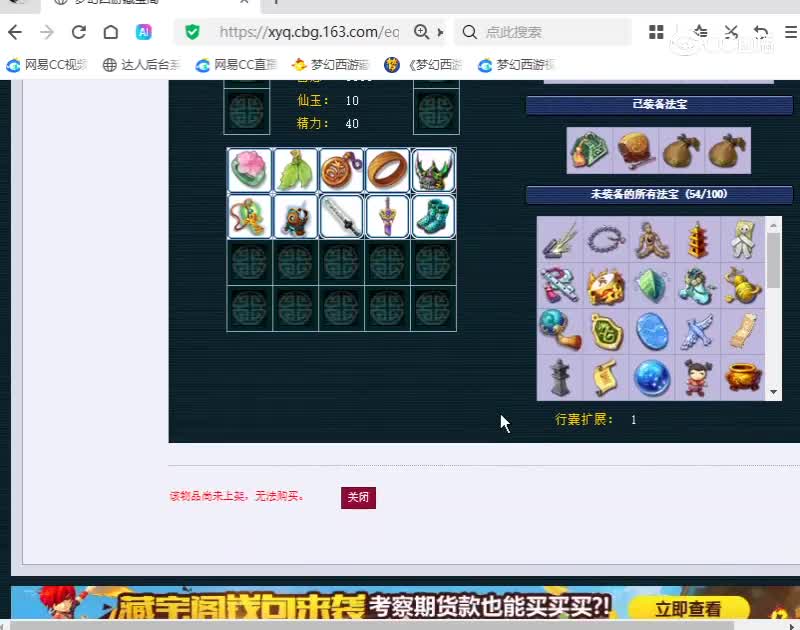
Task: Open the favorites star list icon
Action: 700,32
